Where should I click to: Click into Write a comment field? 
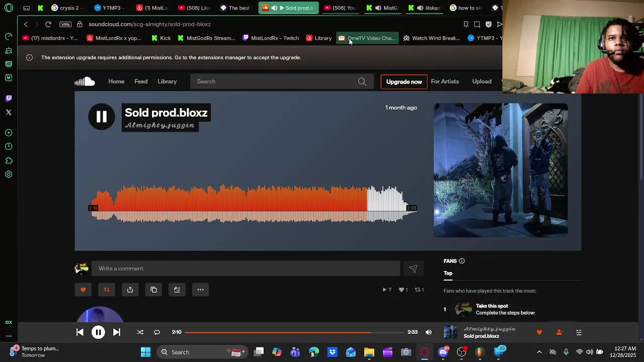click(246, 268)
